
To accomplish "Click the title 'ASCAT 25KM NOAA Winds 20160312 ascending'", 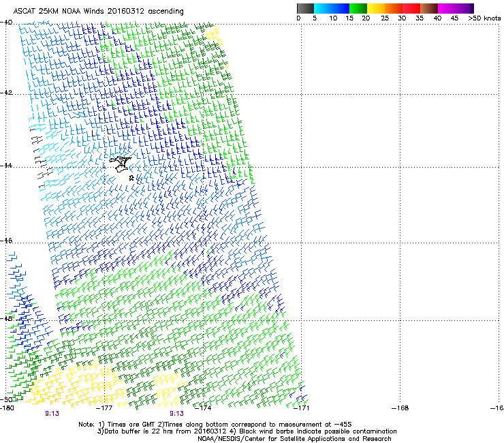I will point(98,12).
